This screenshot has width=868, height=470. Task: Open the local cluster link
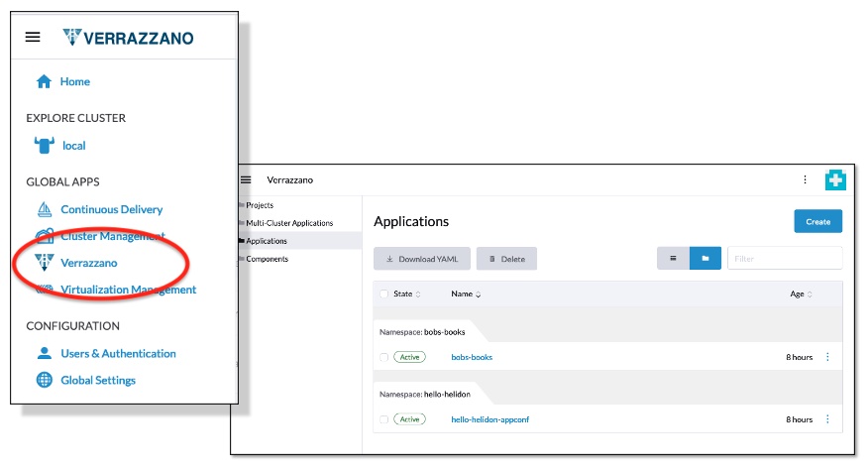(73, 146)
